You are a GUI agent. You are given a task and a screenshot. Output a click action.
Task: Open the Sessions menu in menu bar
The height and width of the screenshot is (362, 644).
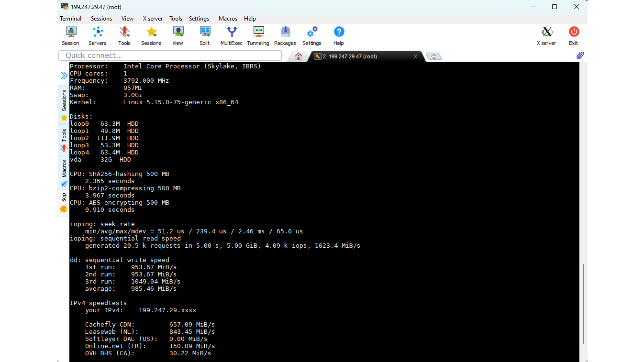point(101,19)
